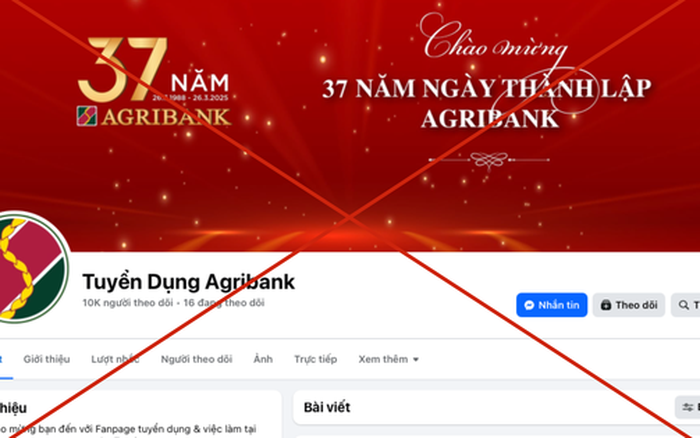Viewport: 700px width, 438px height.
Task: Open the page search magnifier icon
Action: point(683,305)
